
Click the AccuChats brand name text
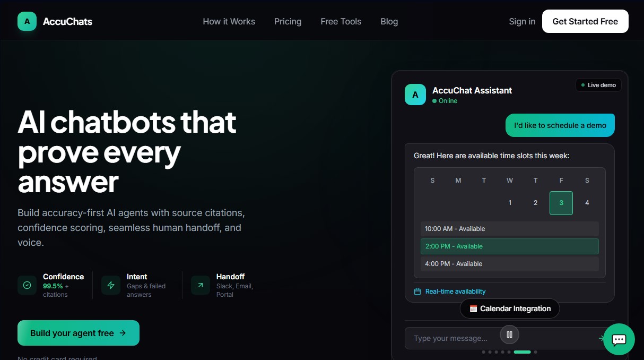pyautogui.click(x=67, y=22)
